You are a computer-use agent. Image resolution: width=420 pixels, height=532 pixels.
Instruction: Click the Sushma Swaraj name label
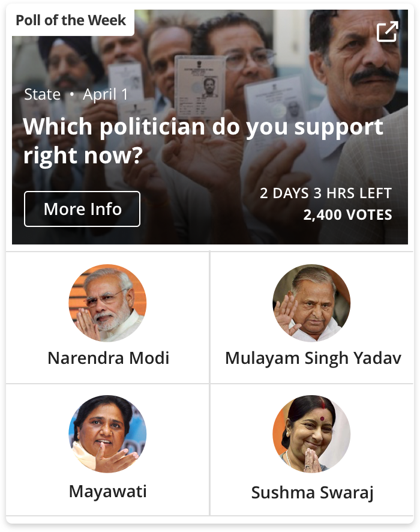tap(312, 493)
